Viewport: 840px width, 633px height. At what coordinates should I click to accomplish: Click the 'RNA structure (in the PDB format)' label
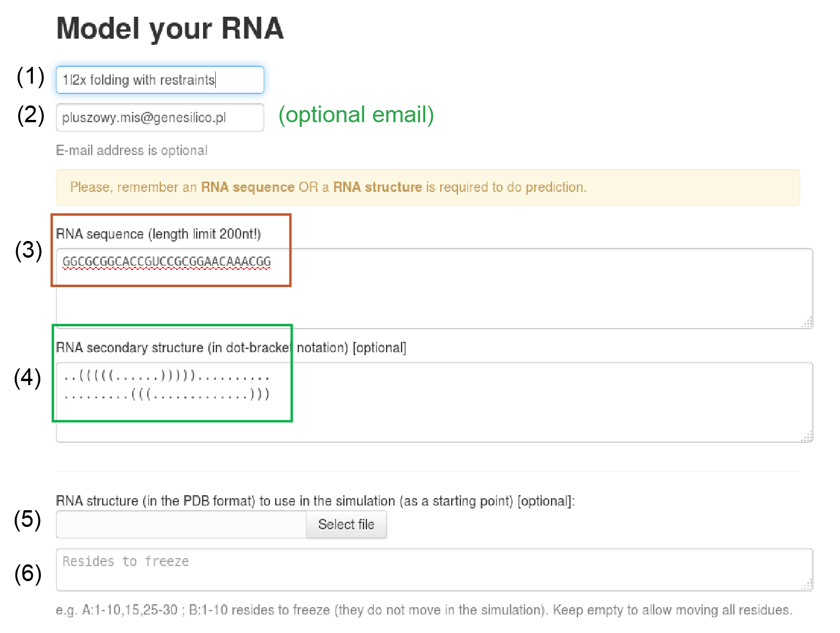(x=315, y=501)
